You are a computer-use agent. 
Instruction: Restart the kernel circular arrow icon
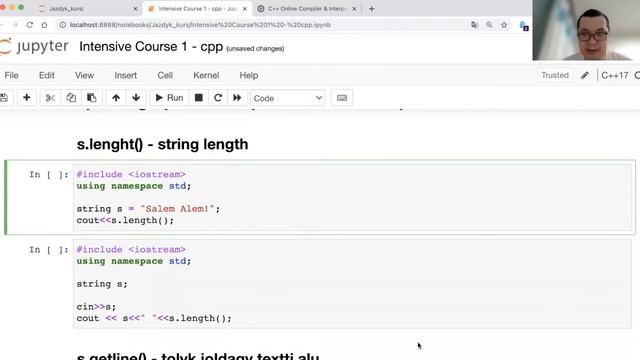(218, 98)
